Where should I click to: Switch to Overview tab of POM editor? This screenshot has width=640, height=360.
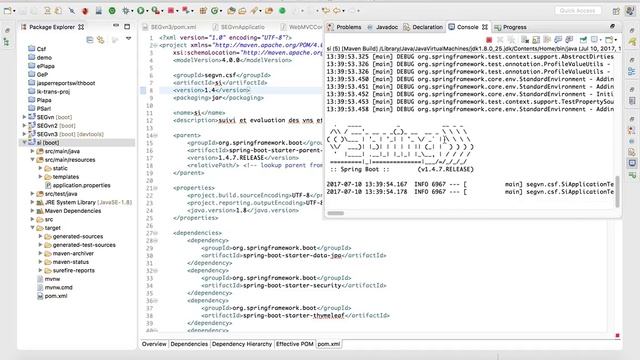coord(154,344)
